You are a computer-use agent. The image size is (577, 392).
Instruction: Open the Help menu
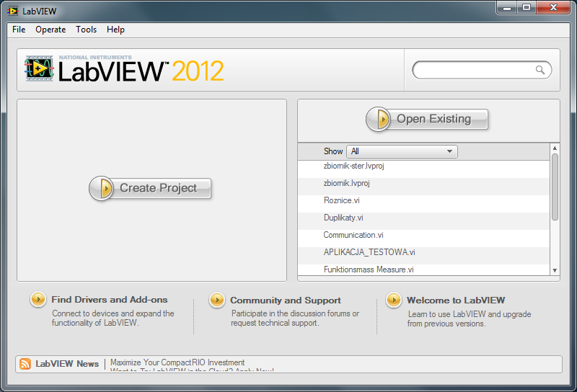pos(115,30)
